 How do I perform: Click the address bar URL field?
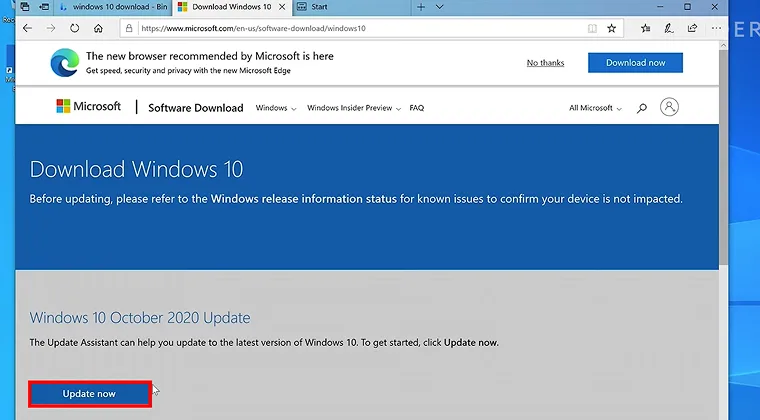click(x=359, y=29)
